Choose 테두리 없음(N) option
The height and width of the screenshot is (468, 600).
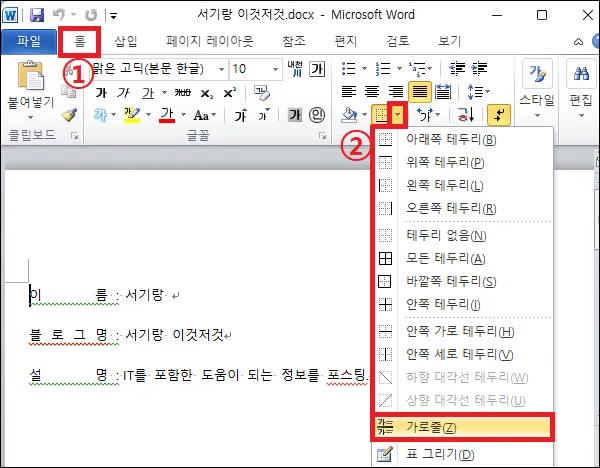[x=463, y=235]
